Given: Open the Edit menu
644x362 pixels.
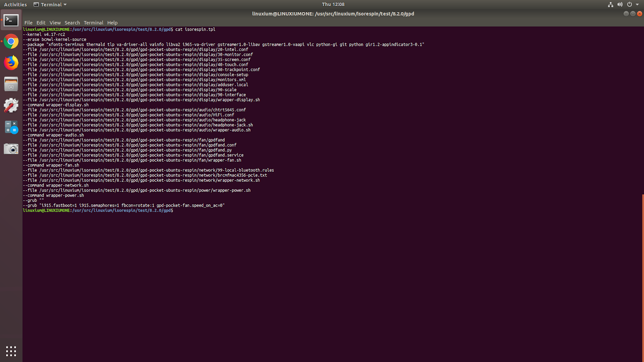Looking at the screenshot, I should 41,23.
